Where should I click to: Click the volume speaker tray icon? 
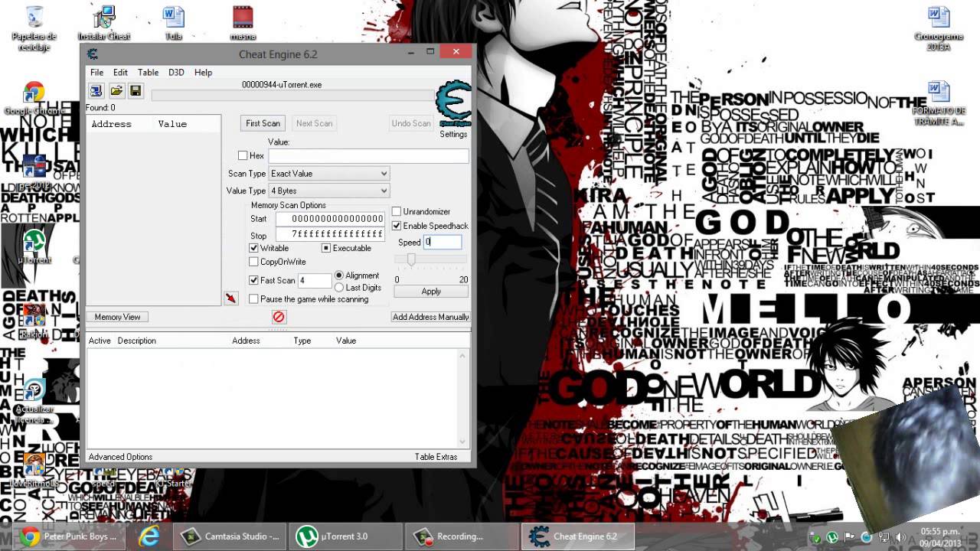900,537
